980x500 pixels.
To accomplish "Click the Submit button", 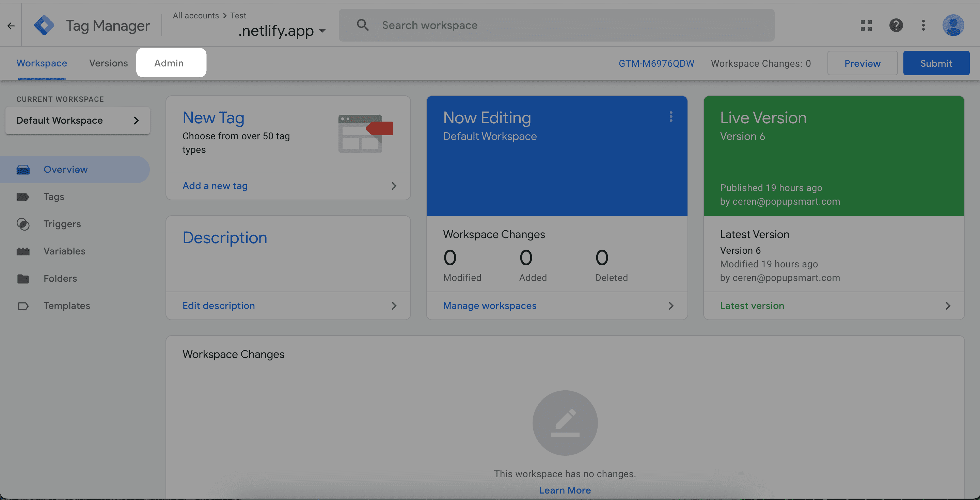I will point(937,63).
